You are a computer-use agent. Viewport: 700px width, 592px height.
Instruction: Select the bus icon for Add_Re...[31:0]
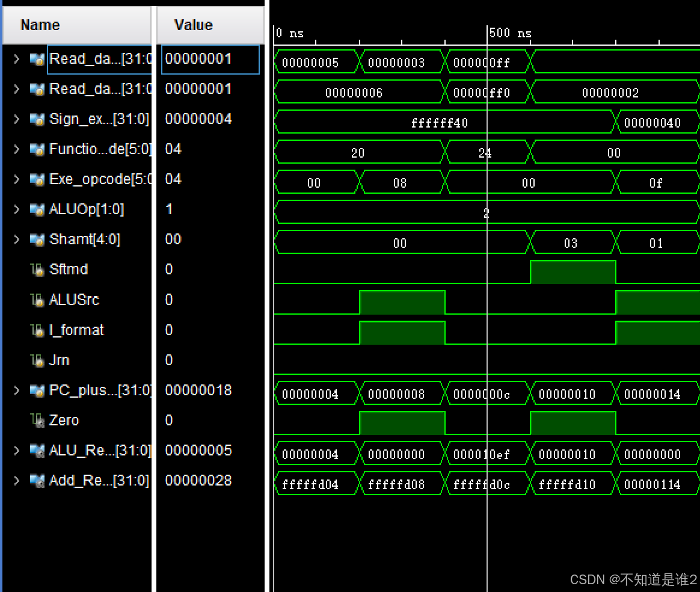coord(36,480)
